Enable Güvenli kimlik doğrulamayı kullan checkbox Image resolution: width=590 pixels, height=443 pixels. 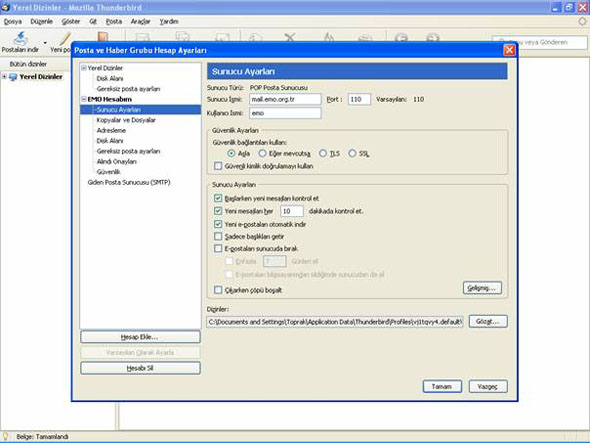click(x=218, y=166)
